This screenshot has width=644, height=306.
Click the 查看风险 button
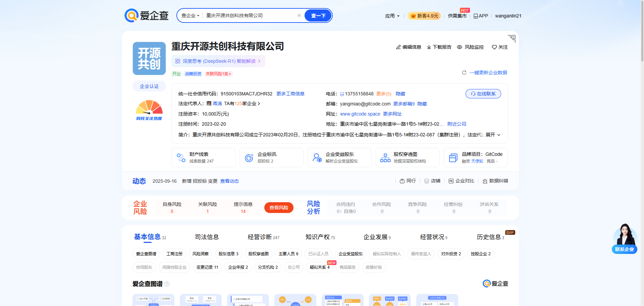(279, 208)
